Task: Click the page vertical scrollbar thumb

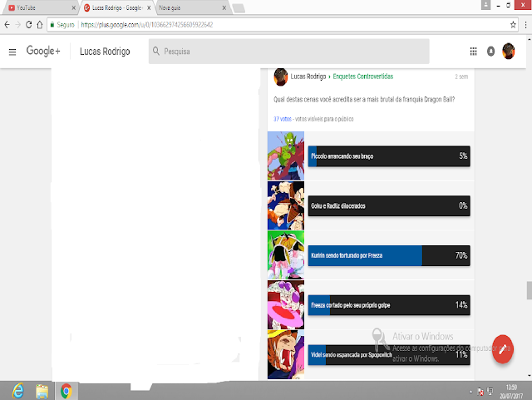Action: (x=529, y=290)
